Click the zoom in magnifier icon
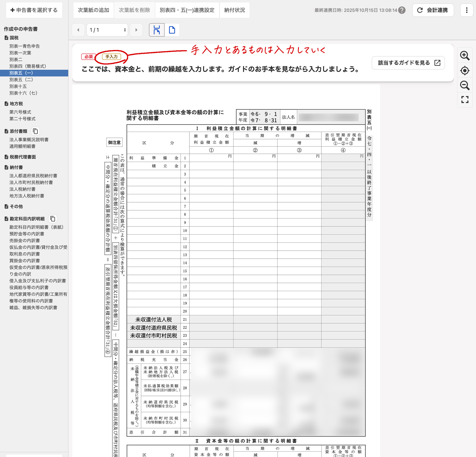 point(465,56)
